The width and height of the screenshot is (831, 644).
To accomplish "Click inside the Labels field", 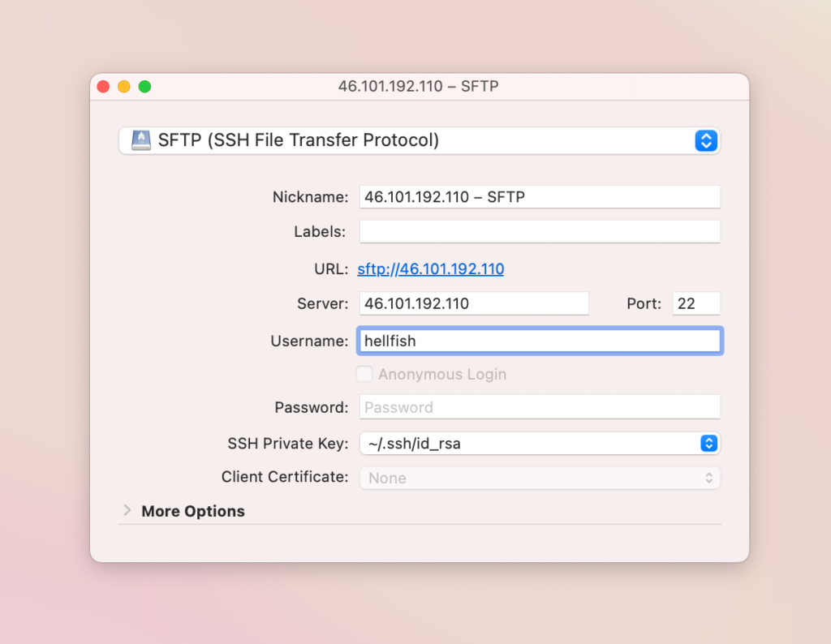I will [x=540, y=231].
